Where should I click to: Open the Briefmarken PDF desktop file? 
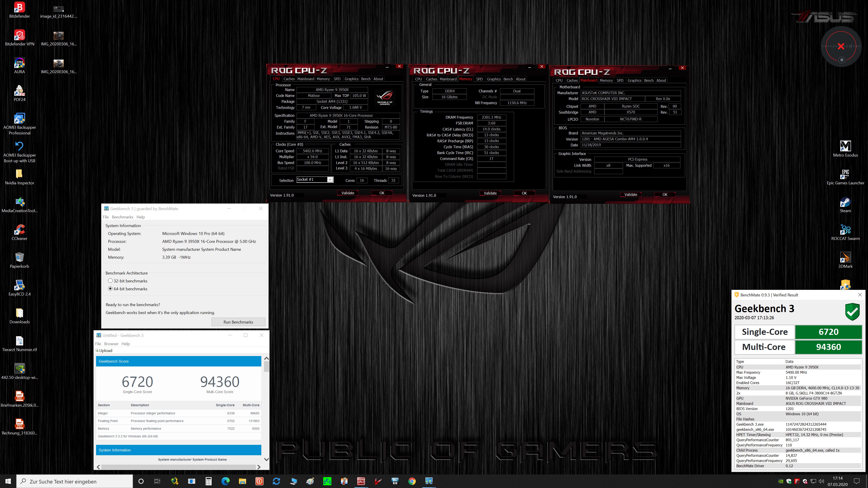point(19,396)
